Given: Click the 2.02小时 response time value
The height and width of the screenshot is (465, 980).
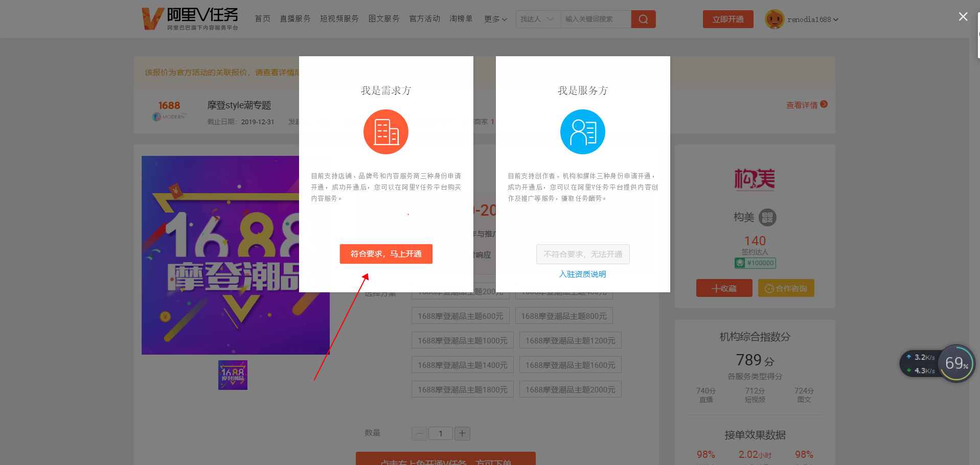Looking at the screenshot, I should click(x=755, y=454).
